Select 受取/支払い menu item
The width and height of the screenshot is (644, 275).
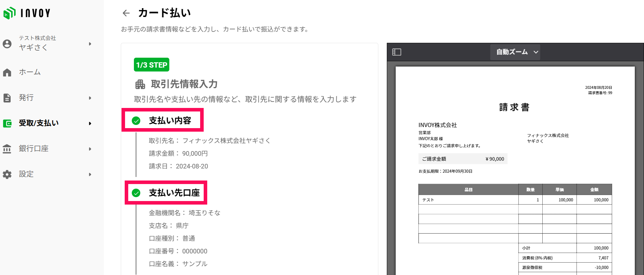click(x=39, y=123)
